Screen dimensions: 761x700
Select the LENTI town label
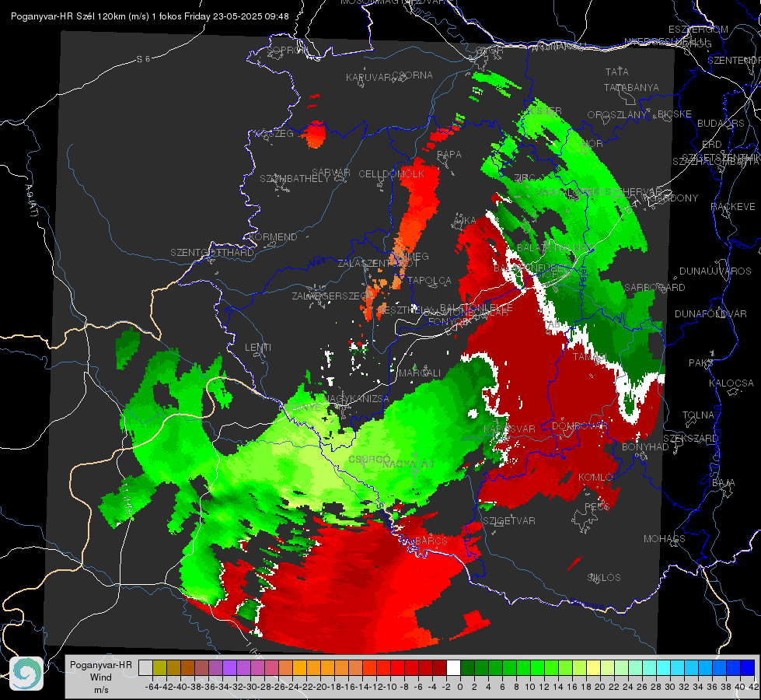click(x=258, y=348)
